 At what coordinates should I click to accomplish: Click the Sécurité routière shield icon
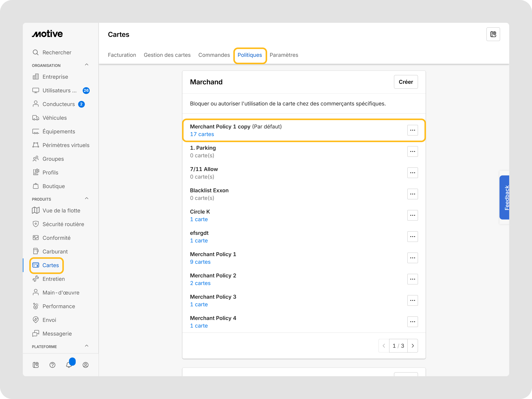36,224
